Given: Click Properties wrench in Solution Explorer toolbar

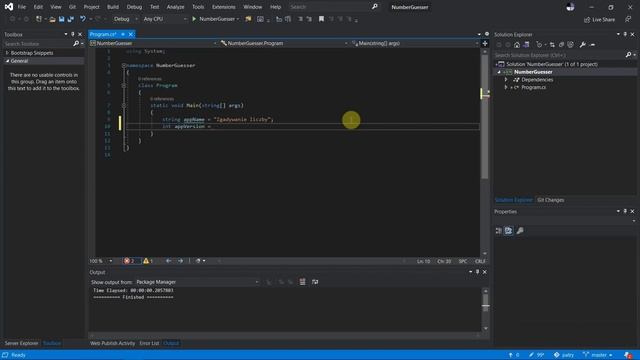Looking at the screenshot, I should [x=582, y=45].
